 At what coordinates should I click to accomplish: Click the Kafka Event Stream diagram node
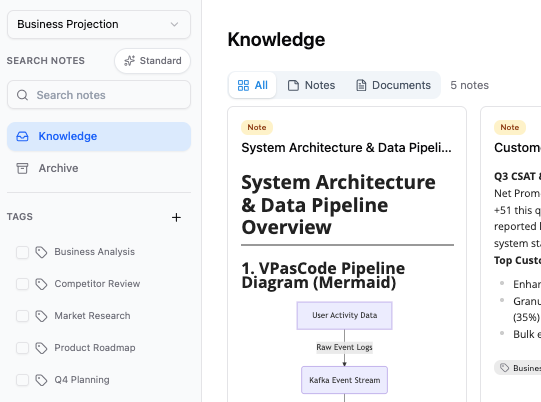(x=344, y=380)
